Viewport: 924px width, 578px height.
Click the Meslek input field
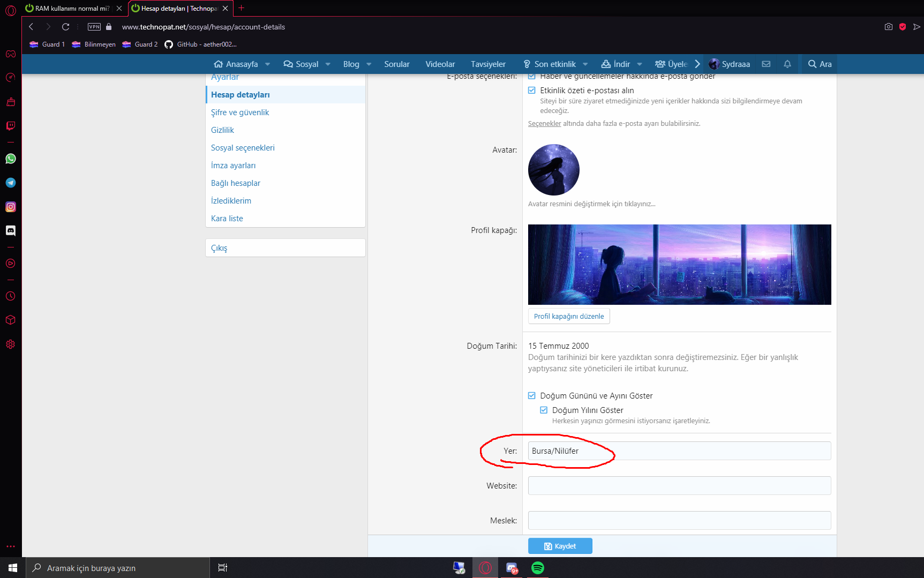[x=679, y=521]
